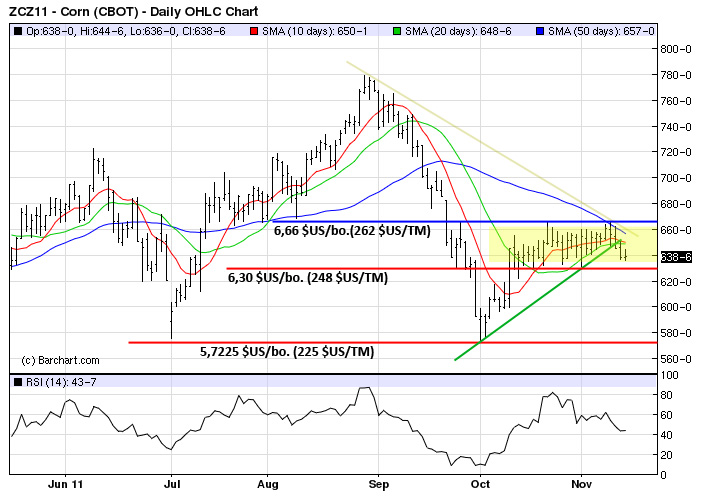Click the 6,30 $US/bo. (248 $US/TM) annotation
This screenshot has width=701, height=501.
(308, 278)
